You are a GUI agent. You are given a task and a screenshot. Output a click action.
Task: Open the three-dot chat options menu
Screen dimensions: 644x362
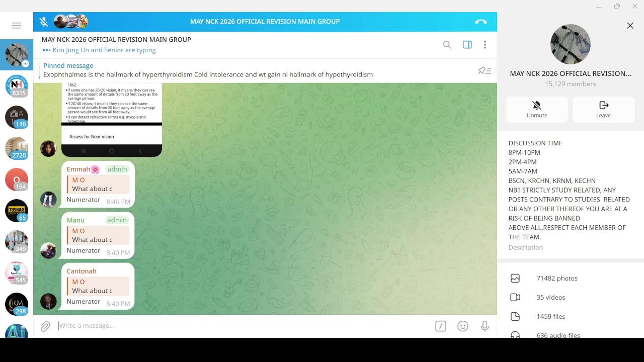(485, 45)
